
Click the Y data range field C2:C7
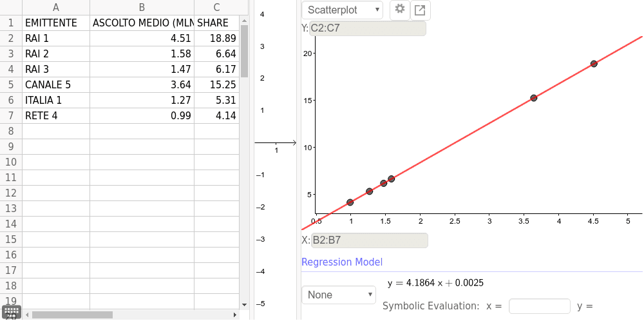[x=368, y=28]
